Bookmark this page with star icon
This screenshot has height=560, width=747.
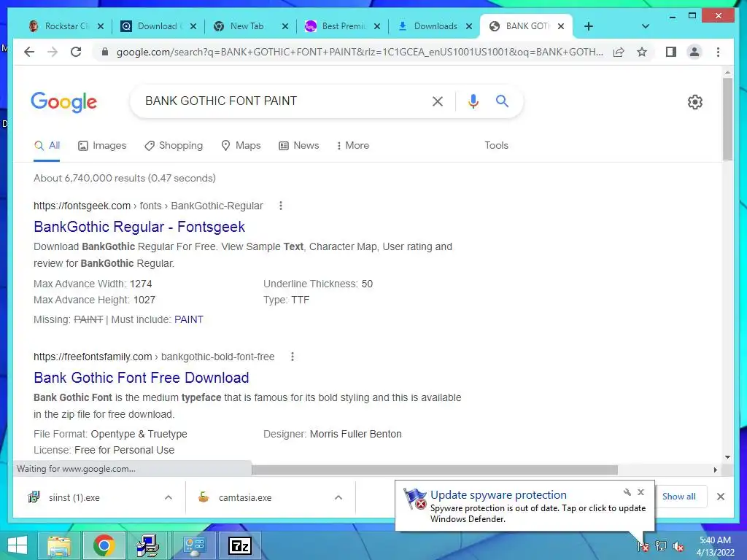(x=642, y=52)
